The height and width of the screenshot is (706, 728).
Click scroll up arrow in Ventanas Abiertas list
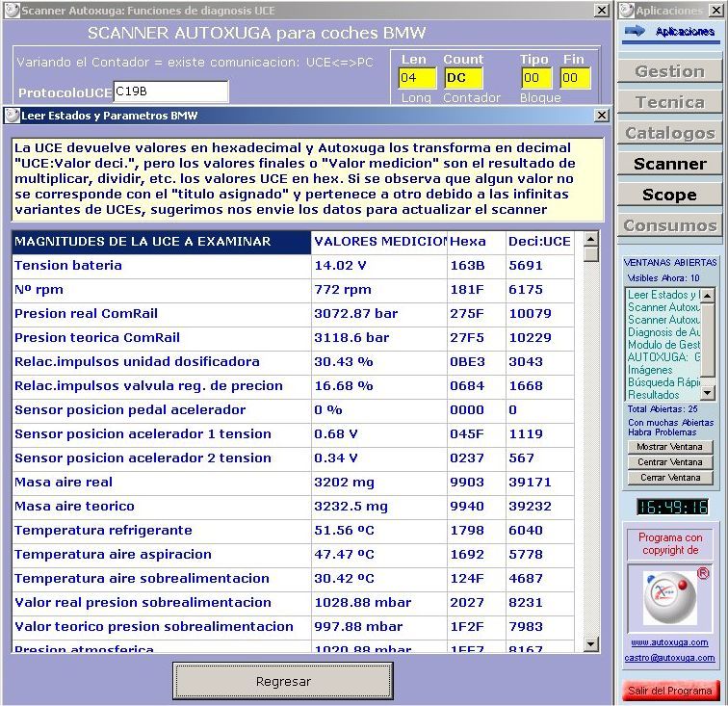707,295
